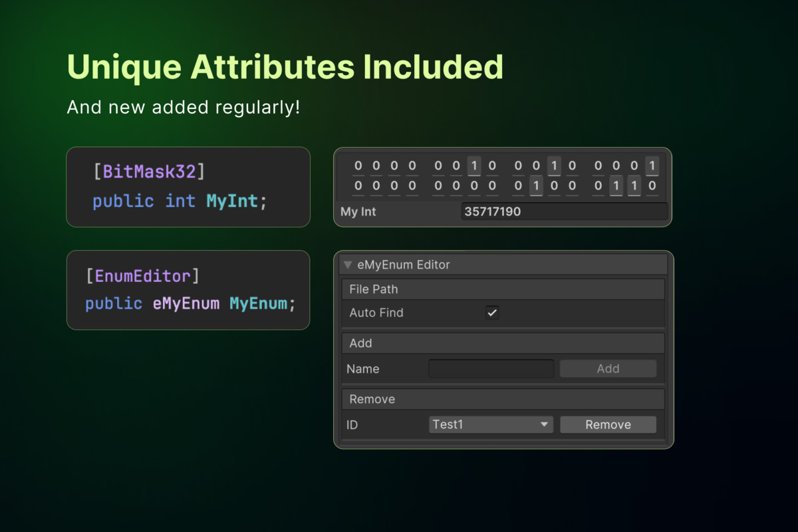Viewport: 798px width, 532px height.
Task: Click the File Path section header
Action: 503,289
